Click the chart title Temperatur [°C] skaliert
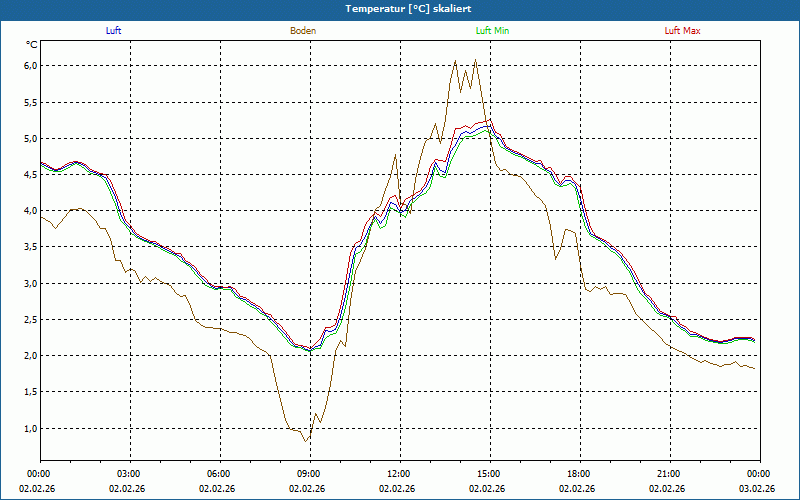 (x=400, y=8)
